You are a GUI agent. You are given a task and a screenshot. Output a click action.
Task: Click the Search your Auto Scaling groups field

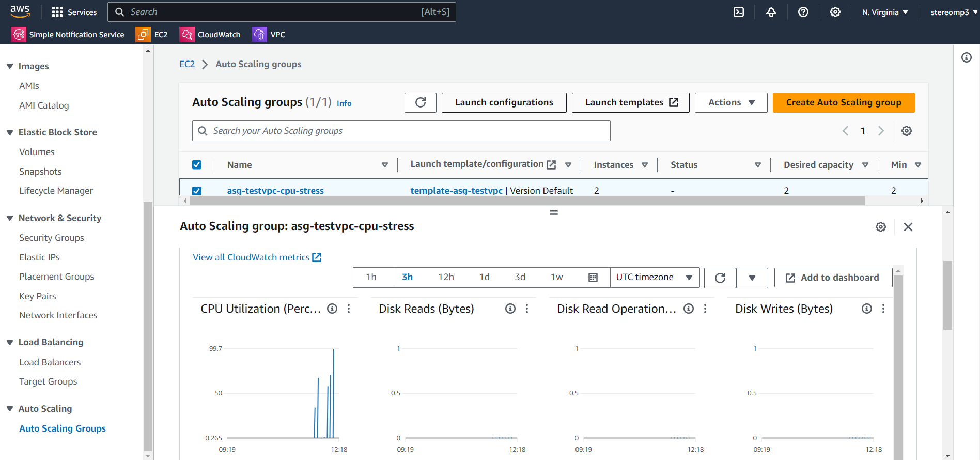[x=401, y=131]
